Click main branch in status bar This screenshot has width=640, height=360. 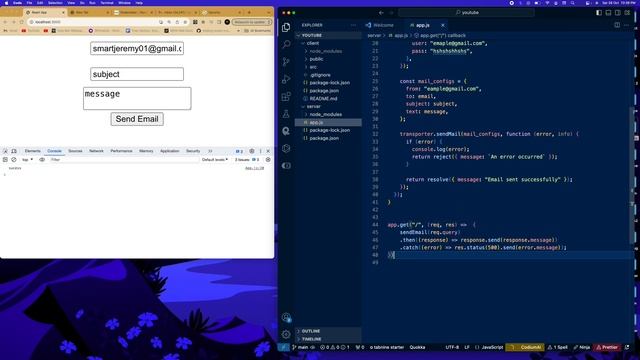point(300,347)
